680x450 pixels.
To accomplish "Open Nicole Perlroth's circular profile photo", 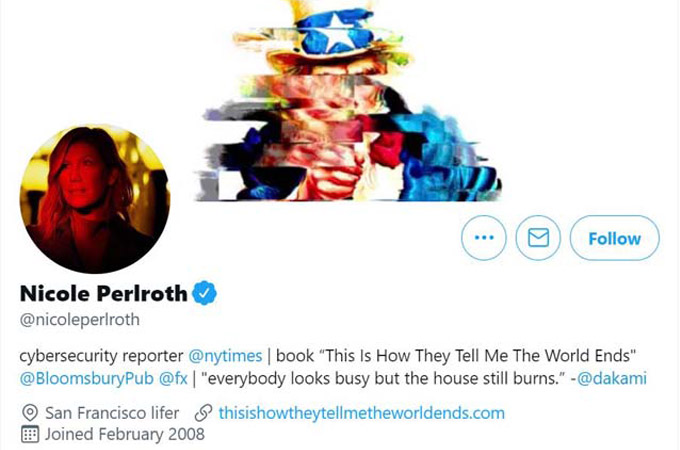I will click(95, 199).
